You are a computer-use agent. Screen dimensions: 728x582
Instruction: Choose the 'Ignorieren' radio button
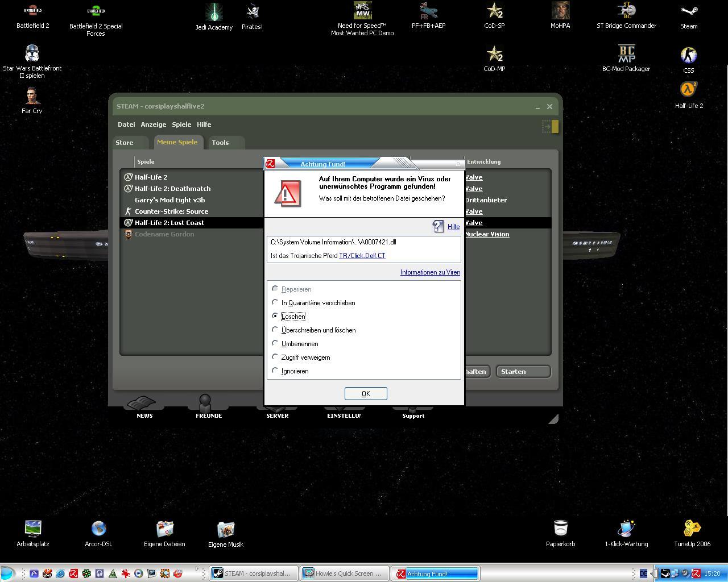click(275, 371)
